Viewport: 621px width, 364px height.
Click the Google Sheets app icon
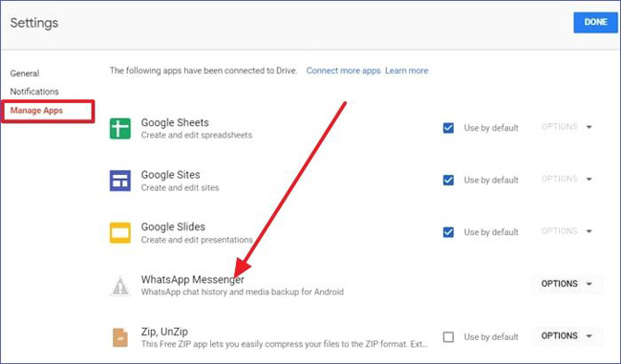[120, 128]
